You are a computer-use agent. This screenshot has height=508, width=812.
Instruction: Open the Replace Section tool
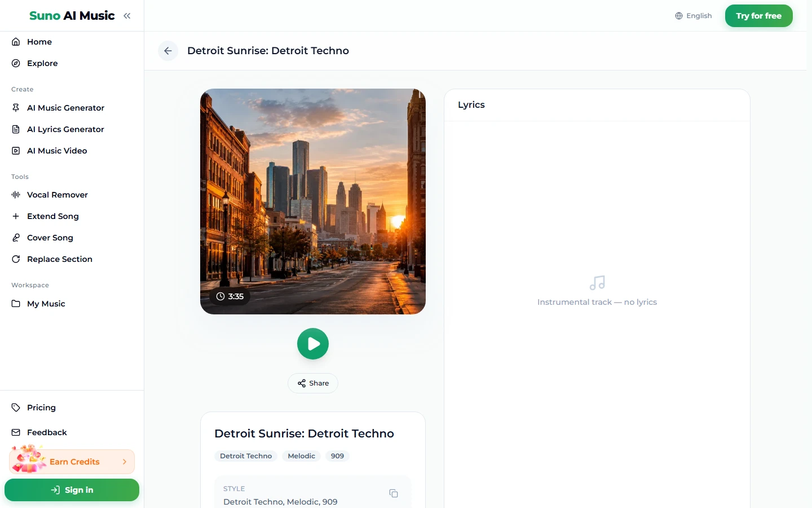[x=72, y=259]
